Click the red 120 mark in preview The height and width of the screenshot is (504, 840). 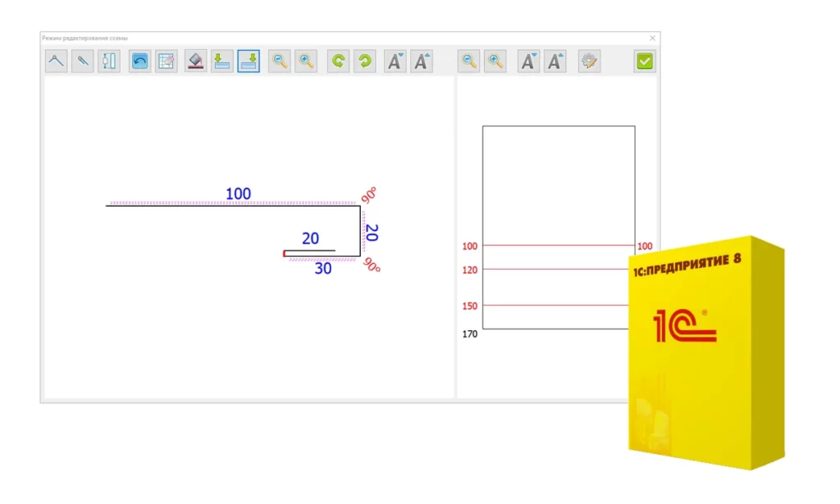[470, 270]
